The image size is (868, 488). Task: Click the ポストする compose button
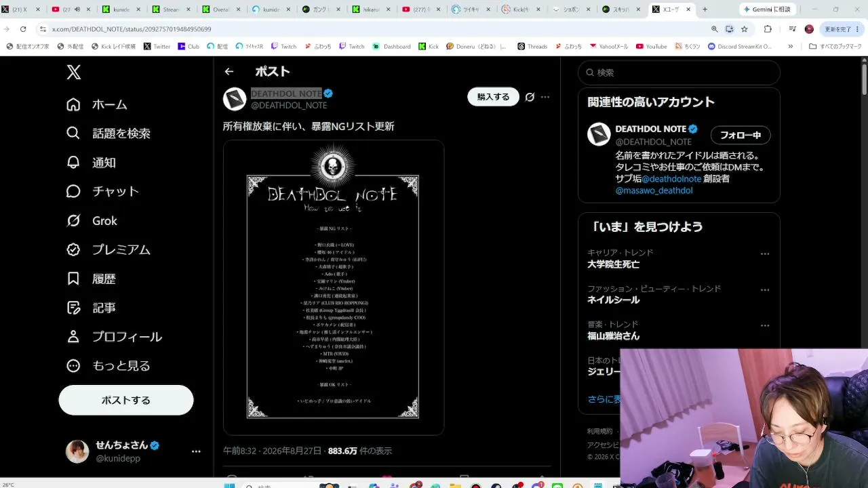pyautogui.click(x=126, y=400)
